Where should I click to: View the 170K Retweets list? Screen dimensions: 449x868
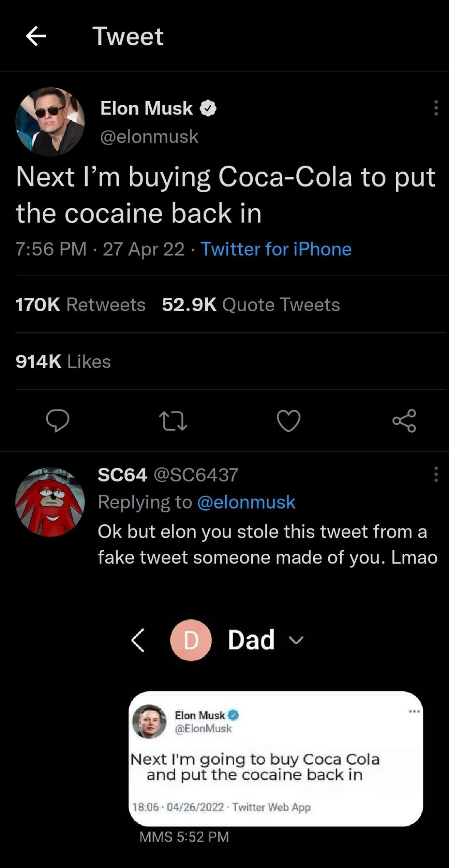pyautogui.click(x=80, y=305)
